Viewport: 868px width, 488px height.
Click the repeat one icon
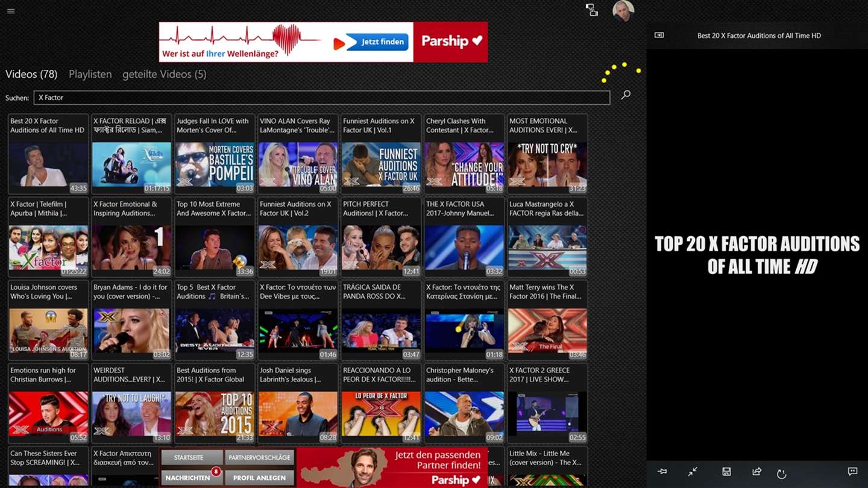782,474
